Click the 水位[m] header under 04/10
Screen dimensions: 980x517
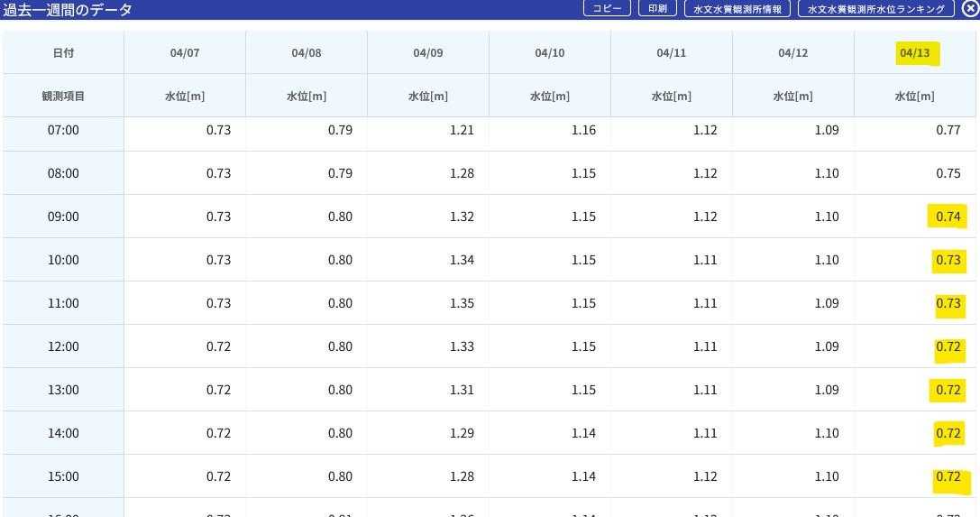[x=549, y=97]
